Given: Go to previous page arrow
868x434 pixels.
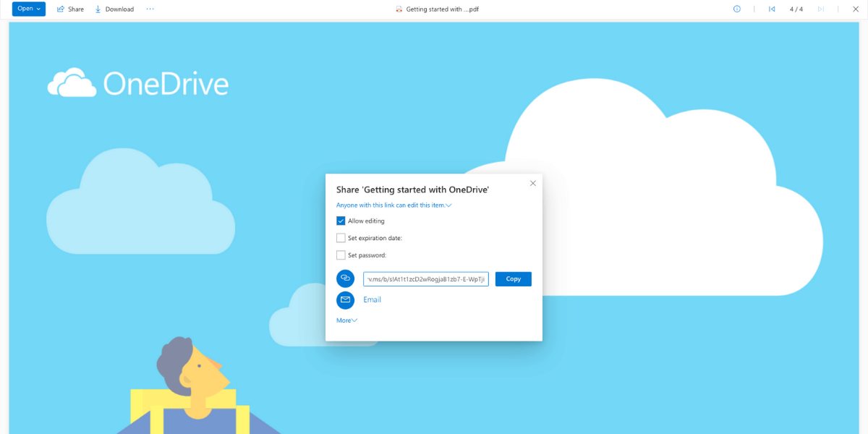Looking at the screenshot, I should [772, 9].
